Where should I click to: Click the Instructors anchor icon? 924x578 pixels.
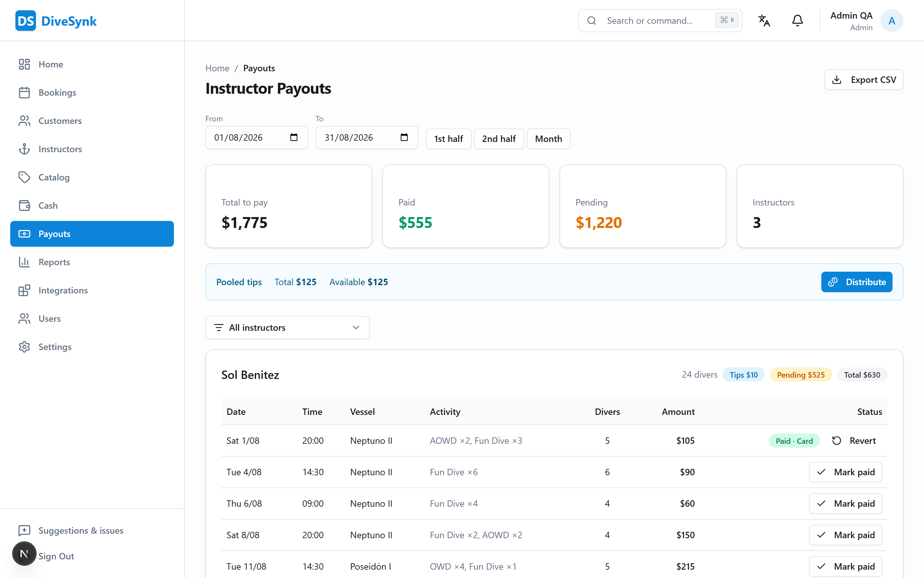[24, 149]
